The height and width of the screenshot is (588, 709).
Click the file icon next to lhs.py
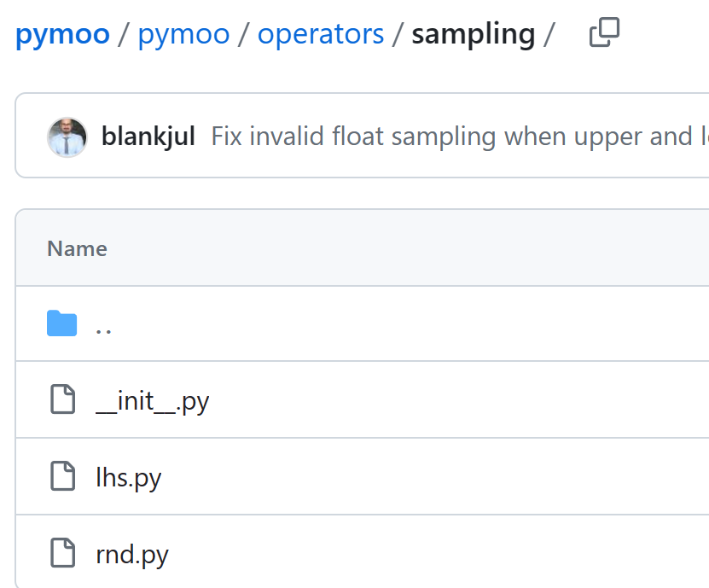point(62,476)
